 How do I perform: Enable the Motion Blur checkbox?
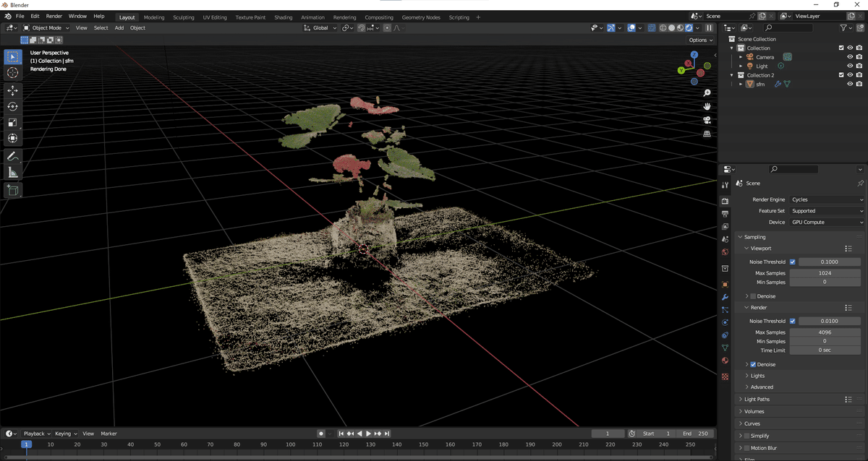(746, 448)
